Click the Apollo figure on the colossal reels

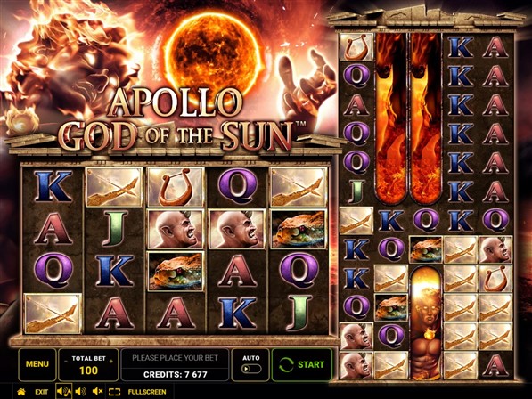coord(426,322)
